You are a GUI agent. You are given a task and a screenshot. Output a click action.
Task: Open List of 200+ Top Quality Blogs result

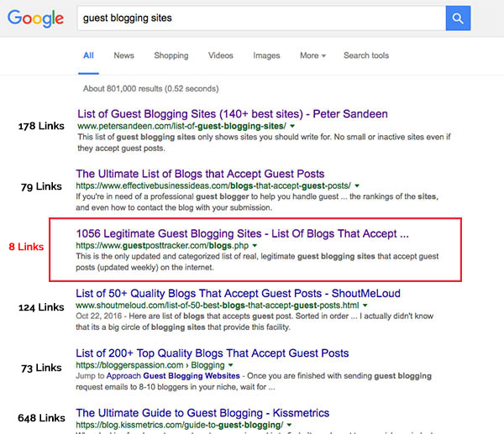pyautogui.click(x=213, y=353)
